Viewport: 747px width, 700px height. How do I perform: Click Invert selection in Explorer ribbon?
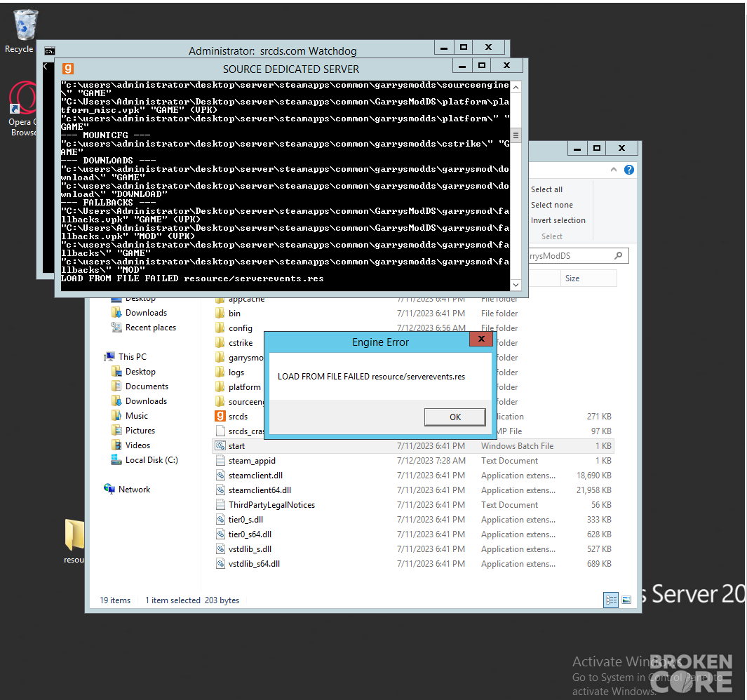pos(558,220)
